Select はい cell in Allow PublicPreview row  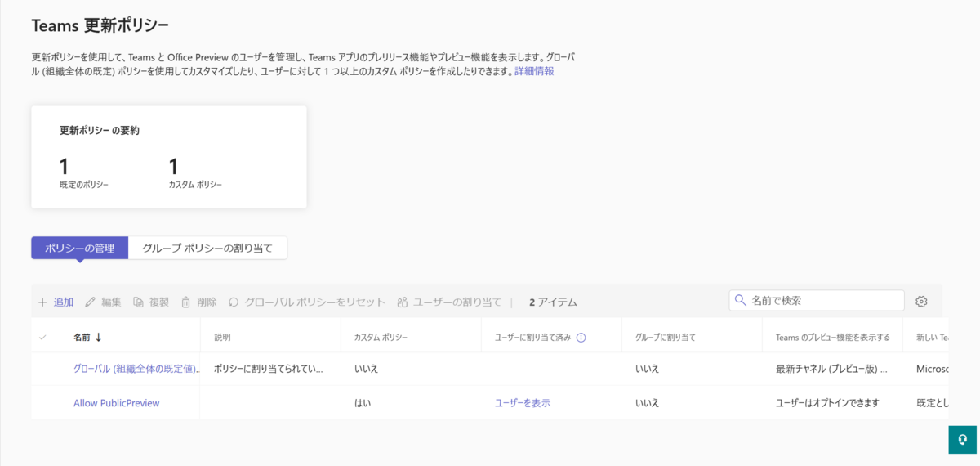click(363, 403)
